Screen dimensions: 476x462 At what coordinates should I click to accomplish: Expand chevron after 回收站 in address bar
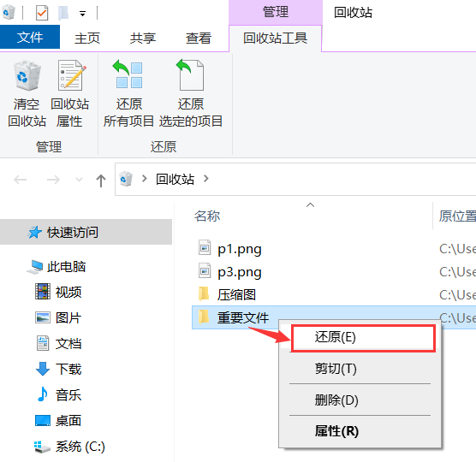click(206, 179)
